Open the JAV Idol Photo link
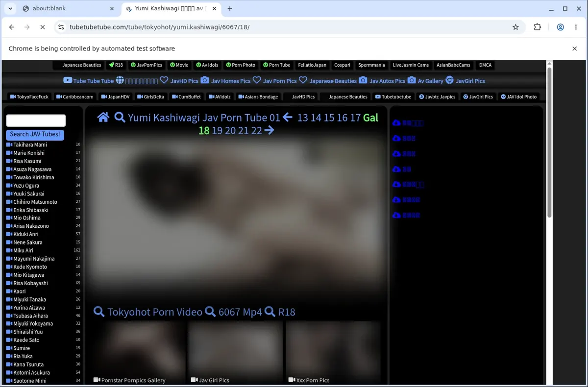This screenshot has height=387, width=588. click(518, 97)
